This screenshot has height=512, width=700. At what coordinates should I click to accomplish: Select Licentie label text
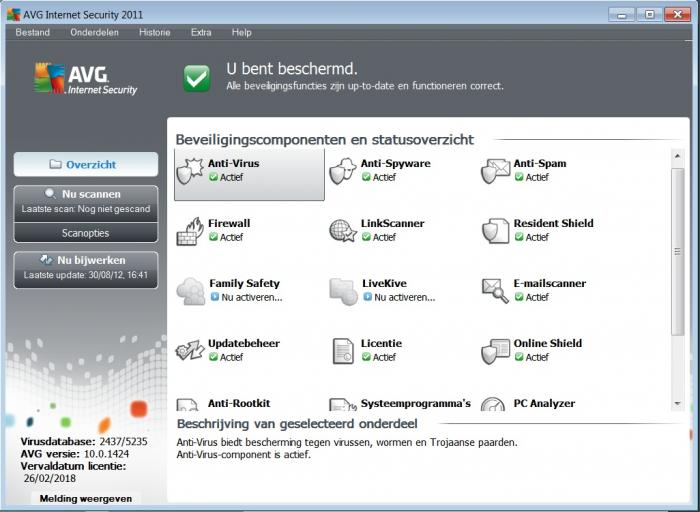coord(381,343)
